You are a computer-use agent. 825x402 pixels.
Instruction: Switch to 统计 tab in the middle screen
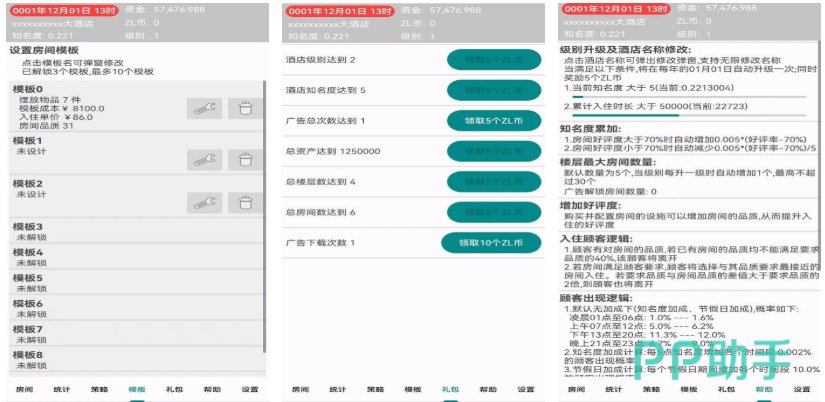[x=339, y=389]
